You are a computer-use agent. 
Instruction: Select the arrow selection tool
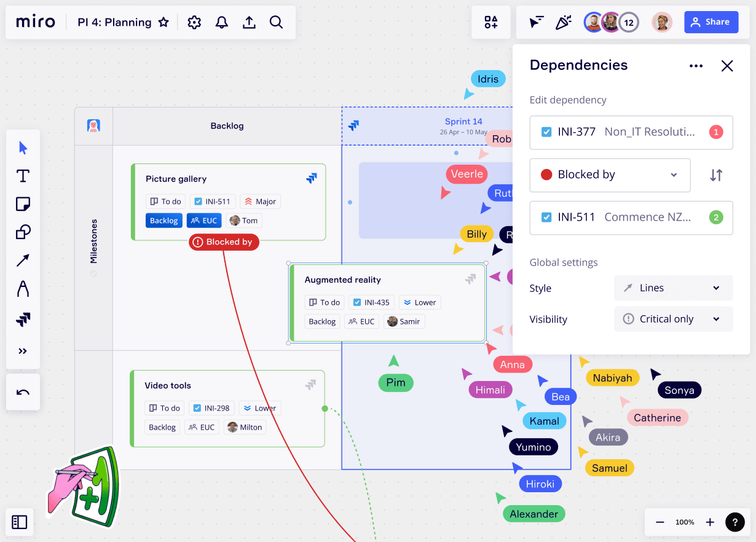click(x=23, y=147)
